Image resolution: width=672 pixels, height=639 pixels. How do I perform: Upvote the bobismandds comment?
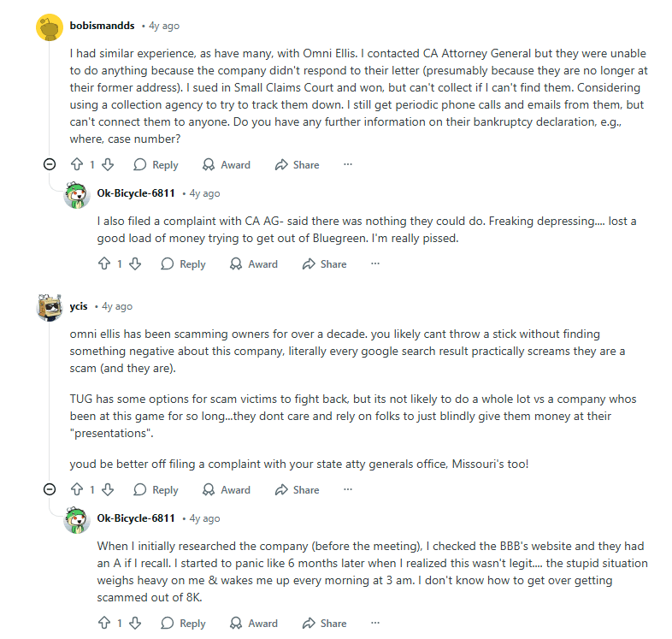pos(77,165)
